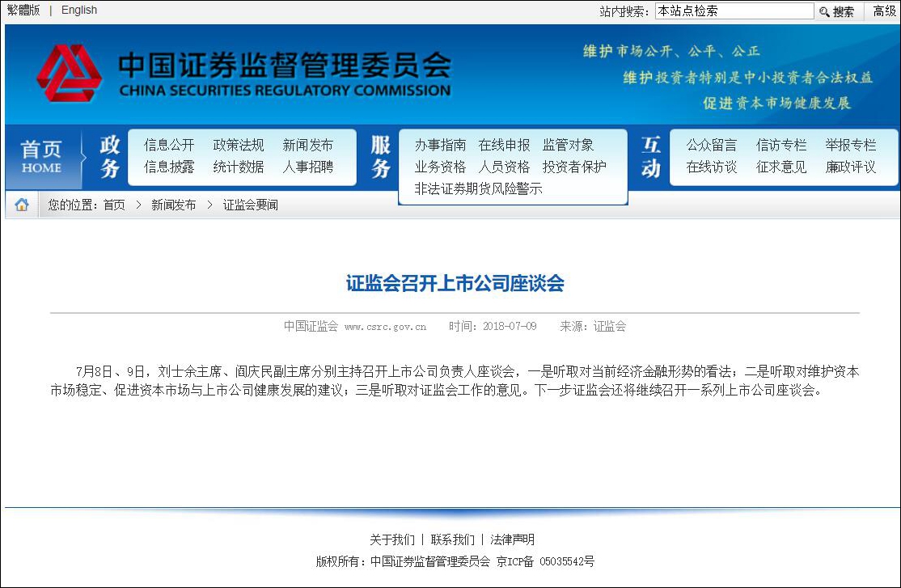Click the date 2018-07-09
This screenshot has width=901, height=588.
[x=510, y=327]
